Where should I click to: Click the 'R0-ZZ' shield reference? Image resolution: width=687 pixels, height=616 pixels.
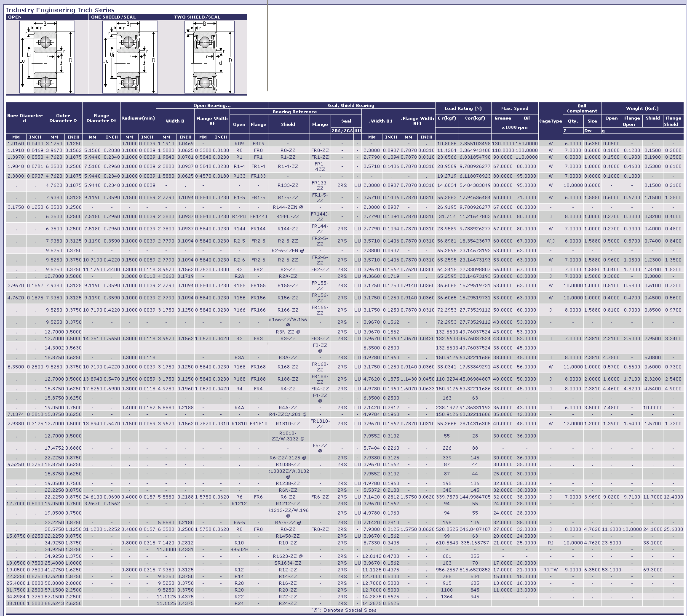tap(288, 150)
